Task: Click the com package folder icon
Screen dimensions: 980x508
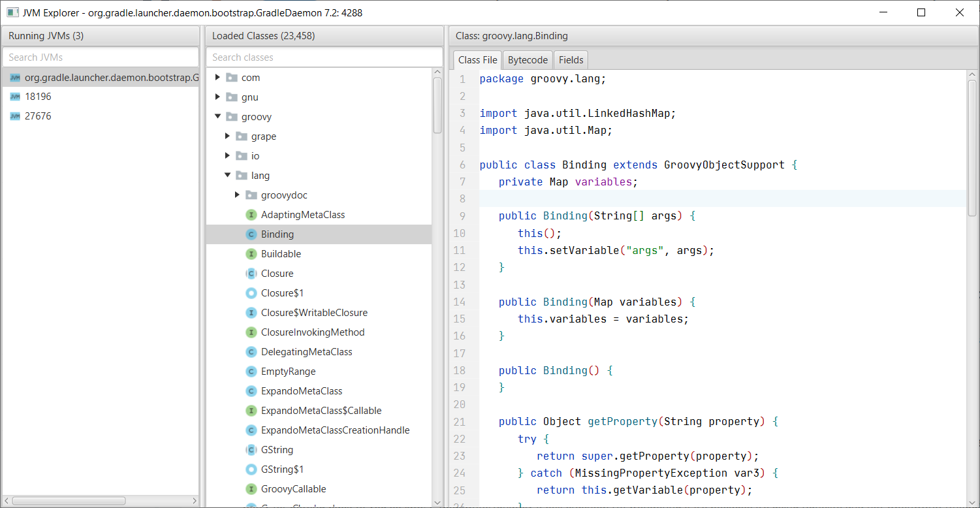Action: [x=231, y=78]
